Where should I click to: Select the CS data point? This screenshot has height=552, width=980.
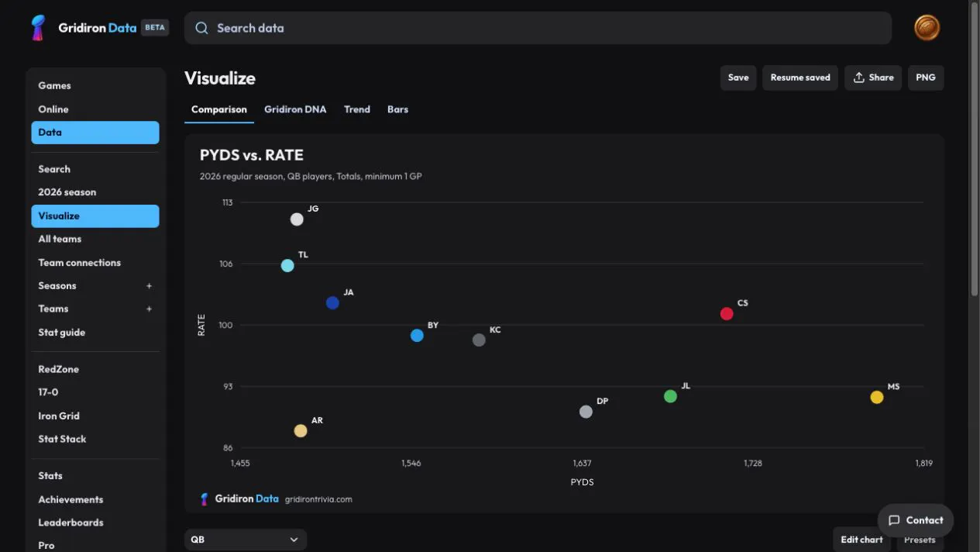pyautogui.click(x=727, y=313)
